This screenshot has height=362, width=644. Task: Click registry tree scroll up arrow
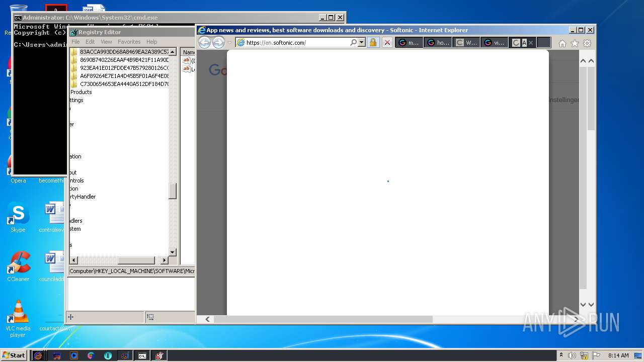[x=173, y=52]
